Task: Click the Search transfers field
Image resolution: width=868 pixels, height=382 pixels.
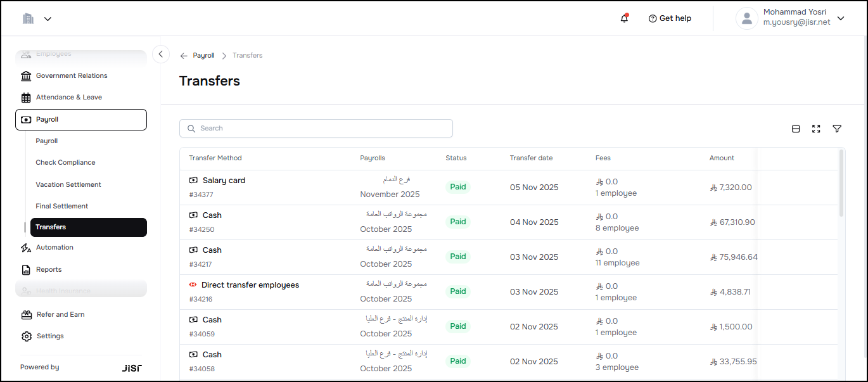Action: pyautogui.click(x=316, y=128)
